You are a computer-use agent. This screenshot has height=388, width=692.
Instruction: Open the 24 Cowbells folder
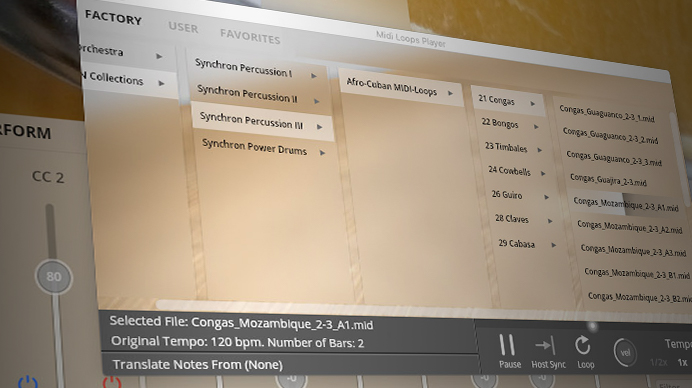(509, 170)
